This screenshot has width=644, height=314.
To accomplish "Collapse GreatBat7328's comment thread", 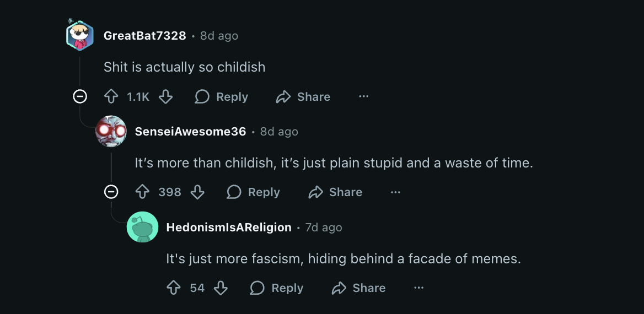I will (x=80, y=97).
